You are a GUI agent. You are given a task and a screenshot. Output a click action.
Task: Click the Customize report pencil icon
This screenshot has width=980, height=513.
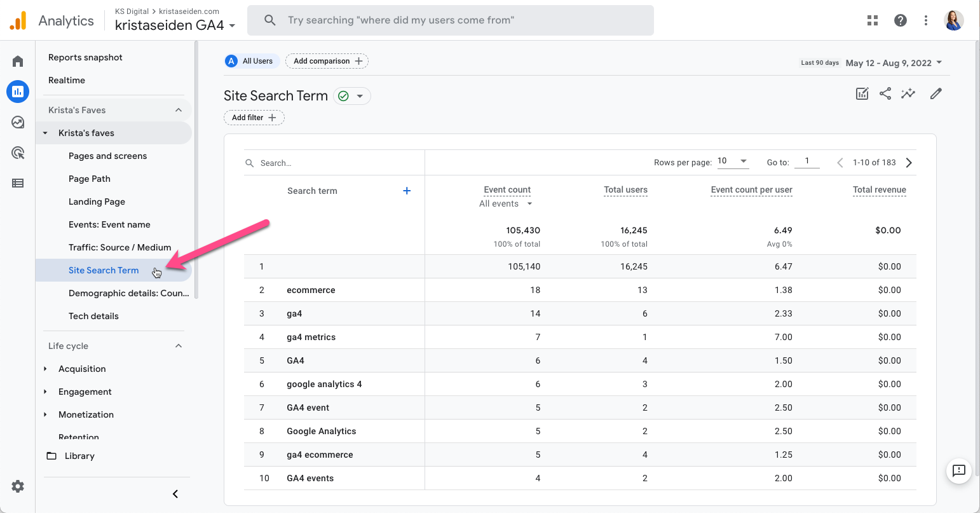tap(936, 94)
